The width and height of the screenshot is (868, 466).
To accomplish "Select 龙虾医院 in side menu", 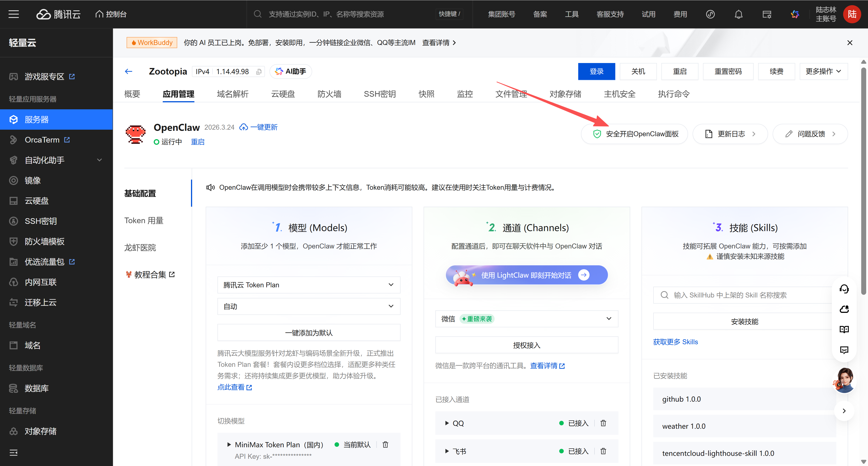I will tap(140, 248).
